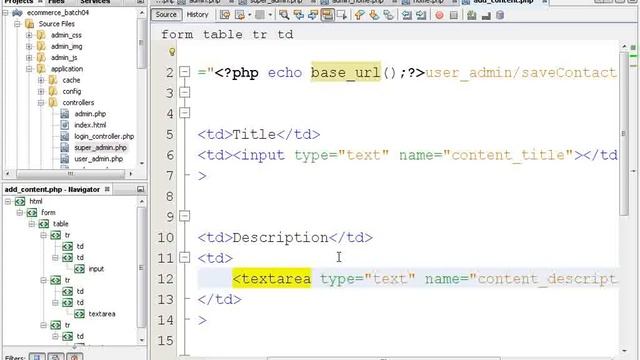Expand the admin_img folder
Image resolution: width=640 pixels, height=360 pixels.
point(29,47)
